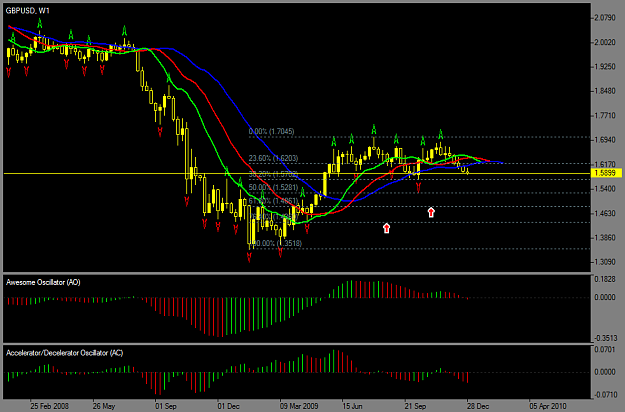
Task: Select the 0.00% (1.7045) Fibonacci label
Action: (271, 131)
